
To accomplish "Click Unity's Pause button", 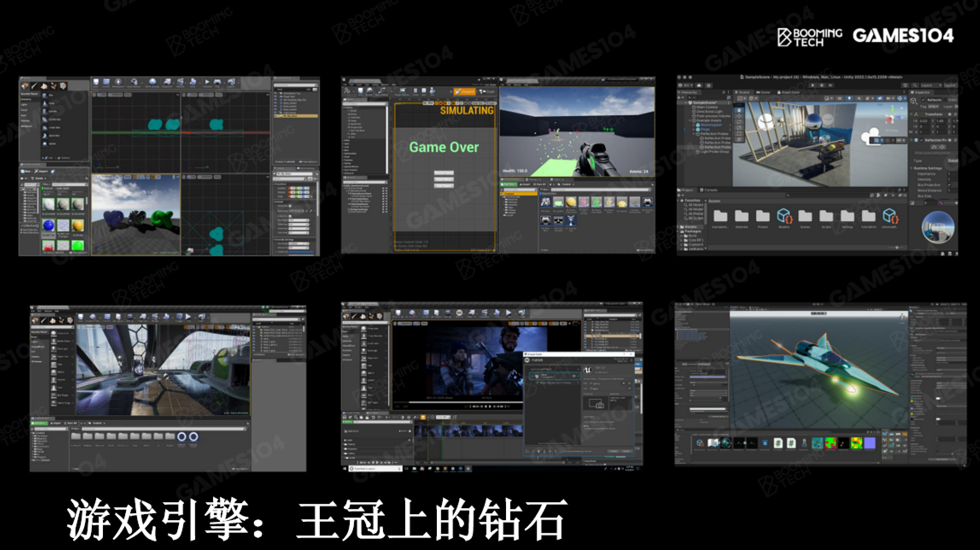I will [822, 85].
